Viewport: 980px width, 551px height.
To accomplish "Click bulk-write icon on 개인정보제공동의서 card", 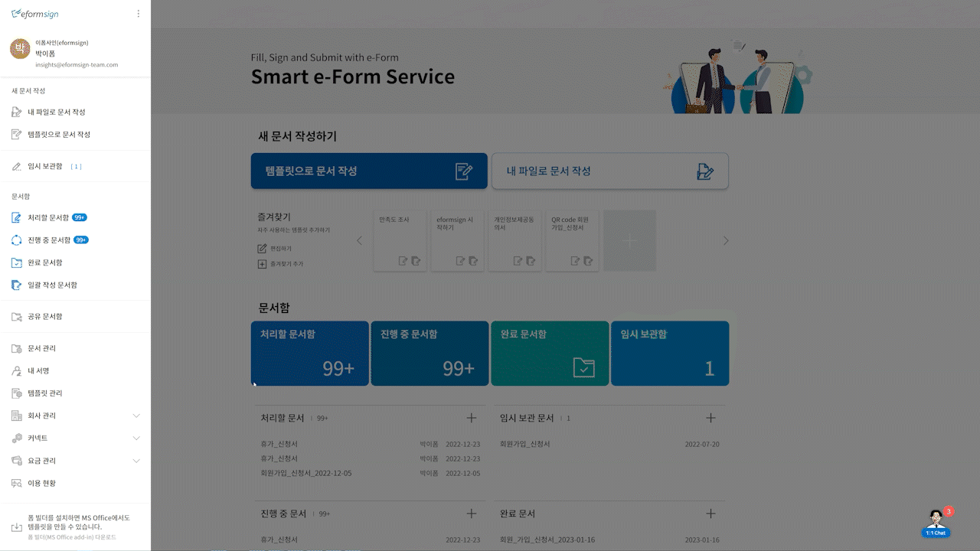I will [531, 261].
